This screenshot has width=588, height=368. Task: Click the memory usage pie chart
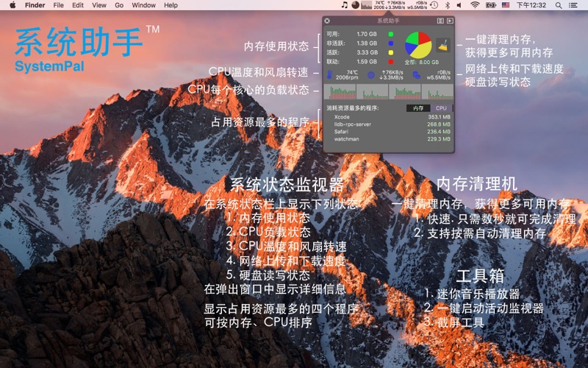click(x=418, y=43)
